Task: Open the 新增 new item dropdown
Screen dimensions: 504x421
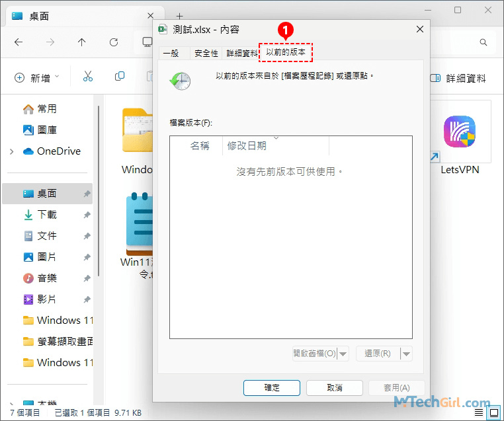Action: click(x=37, y=78)
